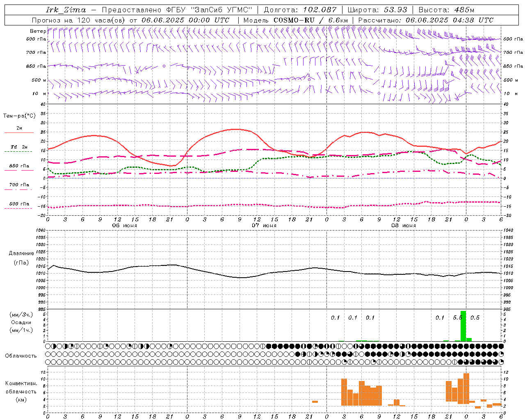Click the '0.5' precipitation value
Screen dimensions: 525x420
[475, 318]
